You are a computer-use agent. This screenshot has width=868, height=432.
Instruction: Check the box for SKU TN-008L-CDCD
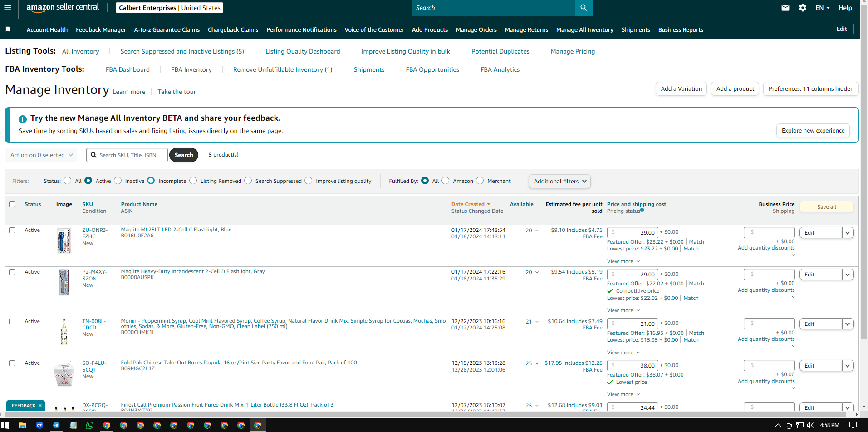12,321
